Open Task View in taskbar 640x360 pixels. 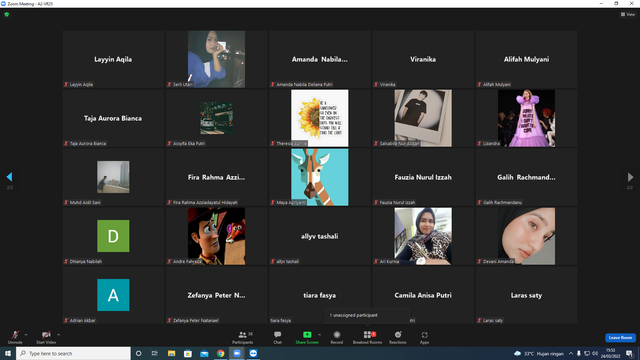click(155, 353)
